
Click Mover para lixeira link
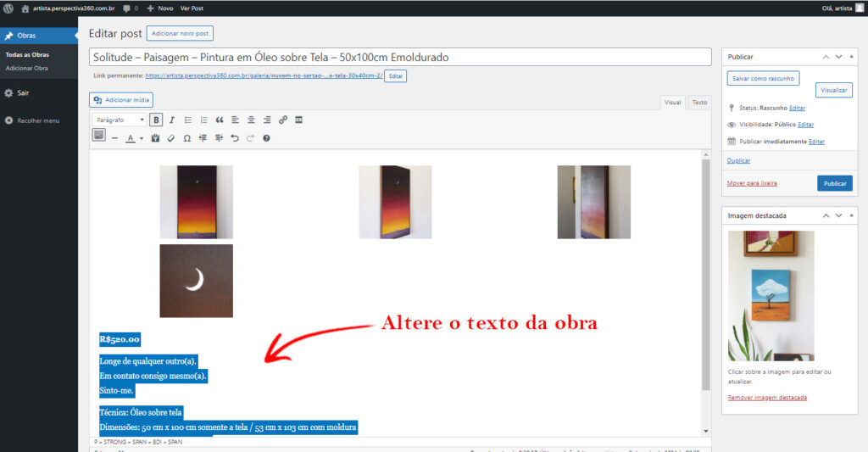pyautogui.click(x=752, y=183)
